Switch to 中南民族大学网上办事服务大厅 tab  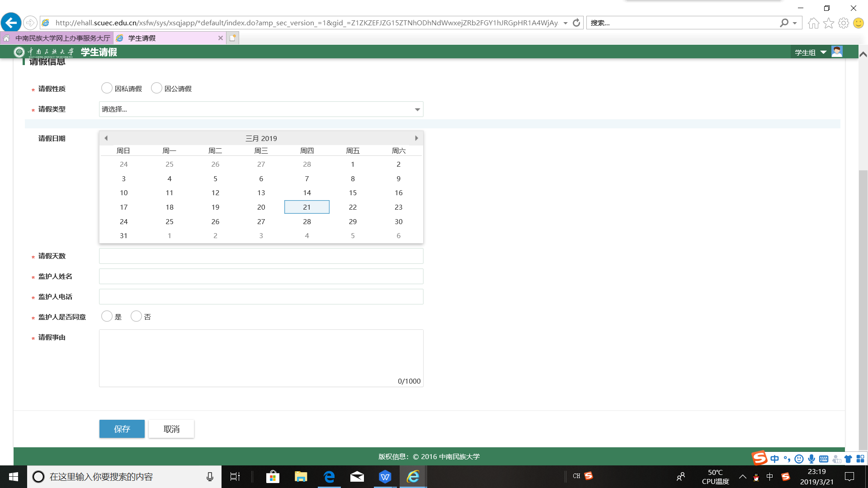click(57, 38)
